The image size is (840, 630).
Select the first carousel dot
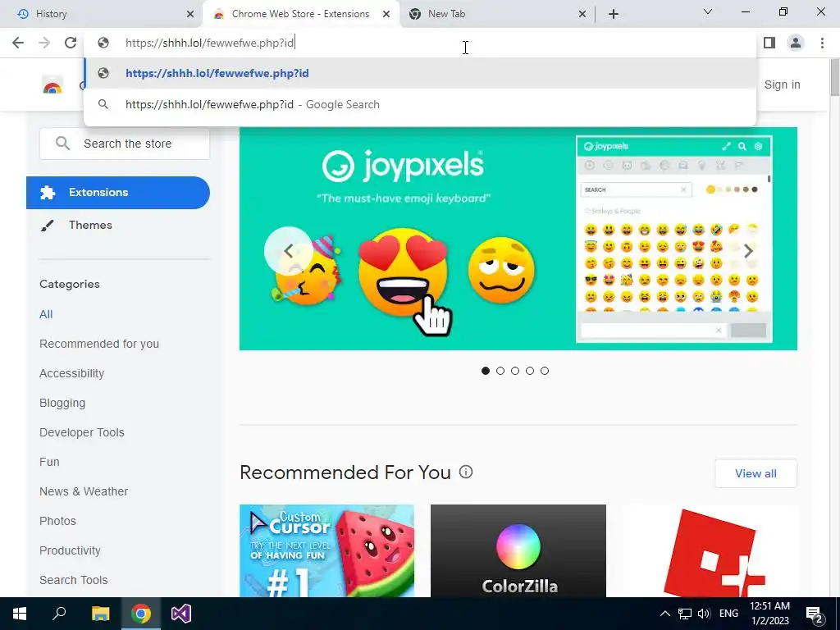(x=486, y=371)
